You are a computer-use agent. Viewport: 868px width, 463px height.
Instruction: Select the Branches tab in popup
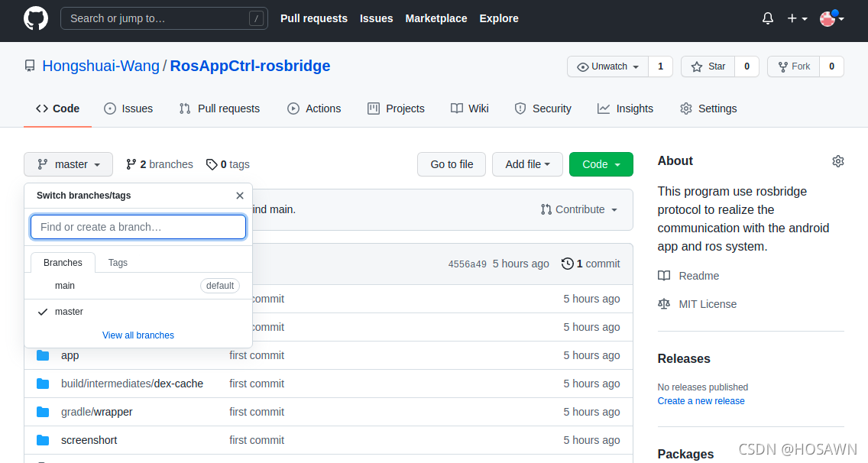[x=63, y=263]
